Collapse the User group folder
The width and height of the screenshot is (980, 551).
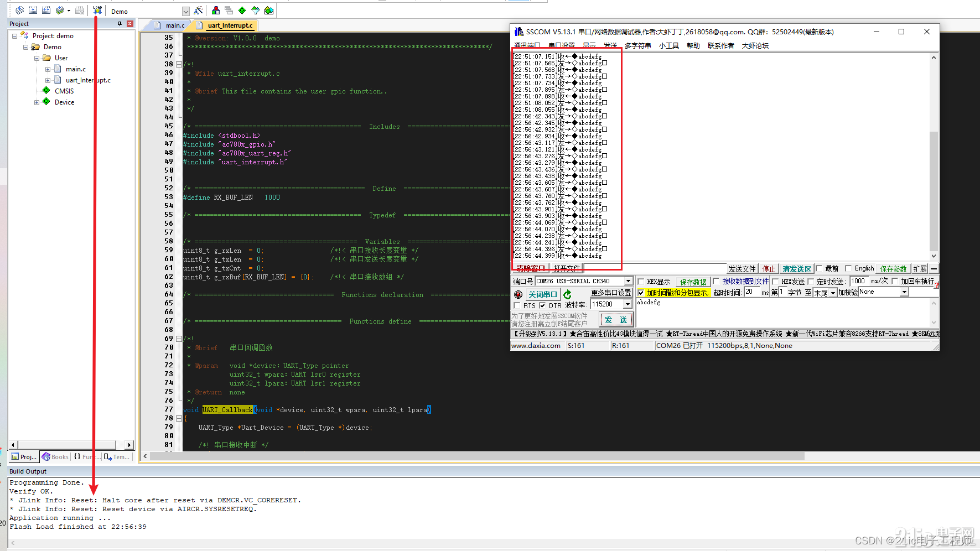coord(37,58)
